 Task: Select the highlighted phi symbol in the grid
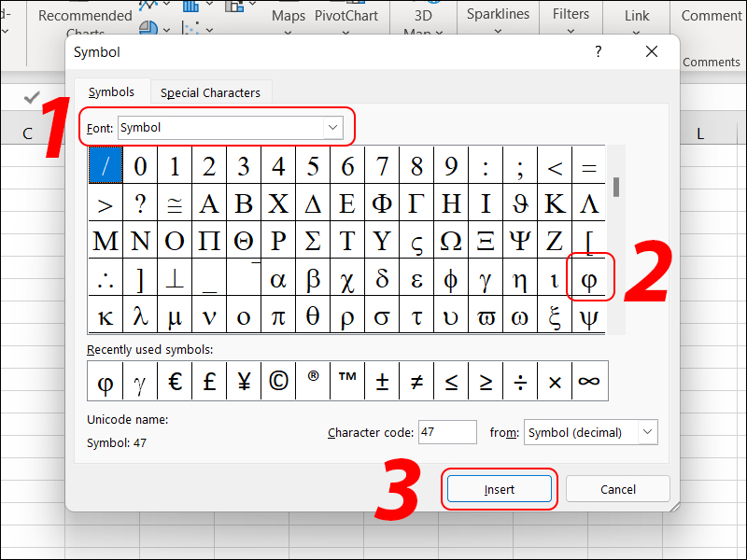click(589, 278)
